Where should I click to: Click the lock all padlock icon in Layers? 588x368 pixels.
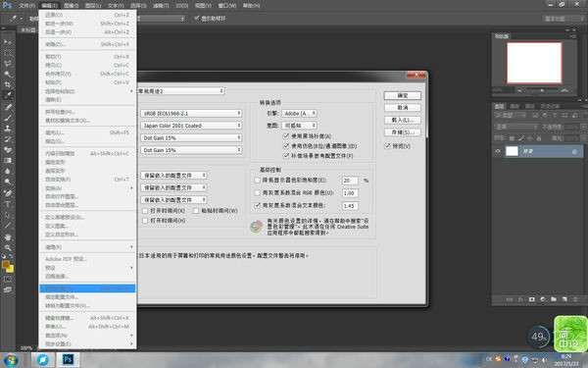click(539, 138)
